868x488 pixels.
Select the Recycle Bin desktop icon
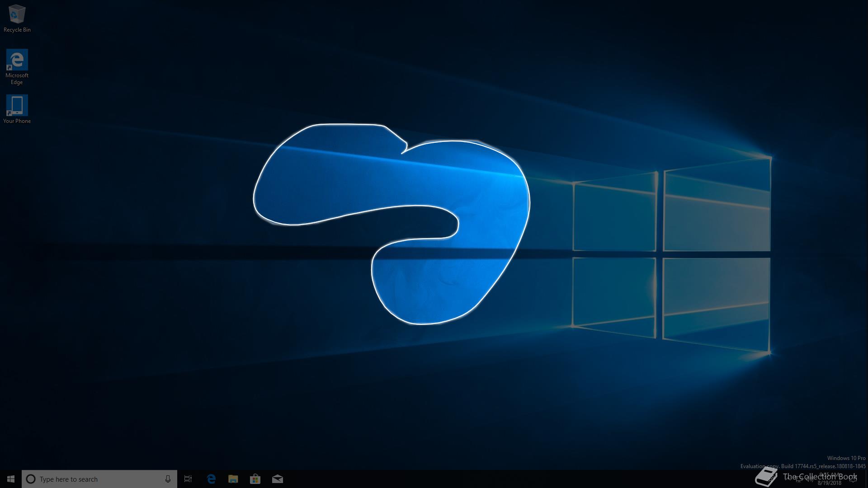coord(17,19)
